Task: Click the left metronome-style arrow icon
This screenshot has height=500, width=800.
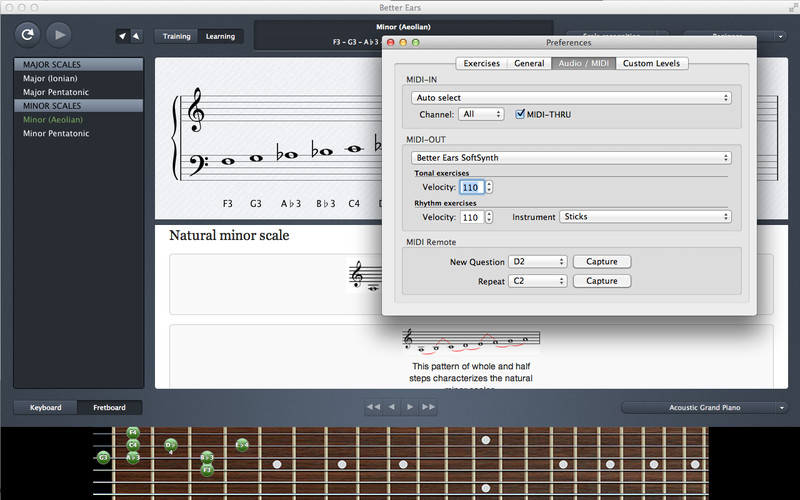Action: coord(122,36)
